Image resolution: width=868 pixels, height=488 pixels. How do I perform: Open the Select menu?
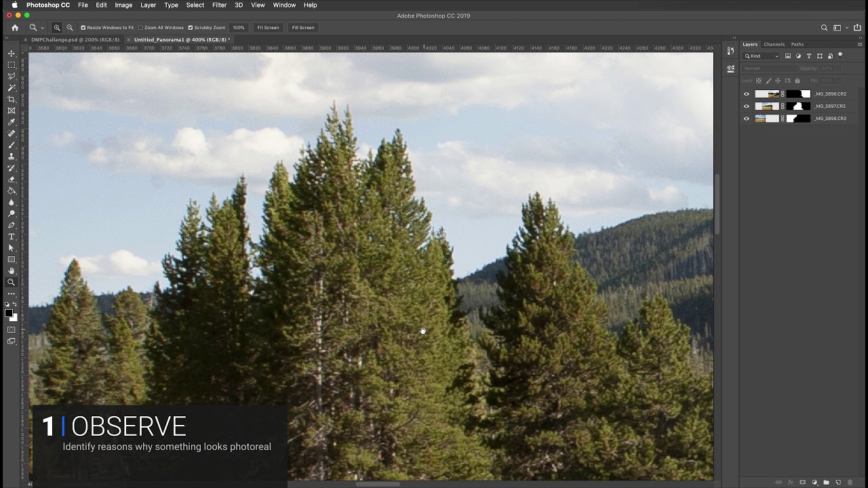click(x=195, y=5)
